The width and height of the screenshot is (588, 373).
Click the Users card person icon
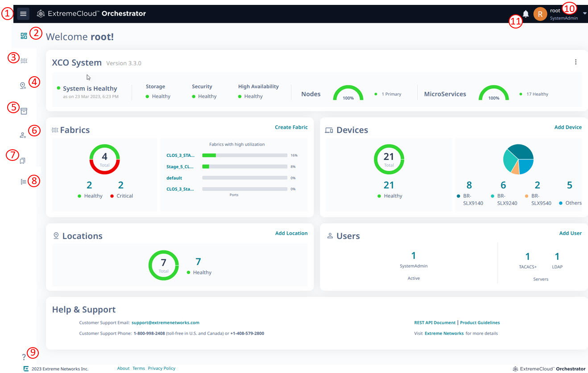pos(330,236)
